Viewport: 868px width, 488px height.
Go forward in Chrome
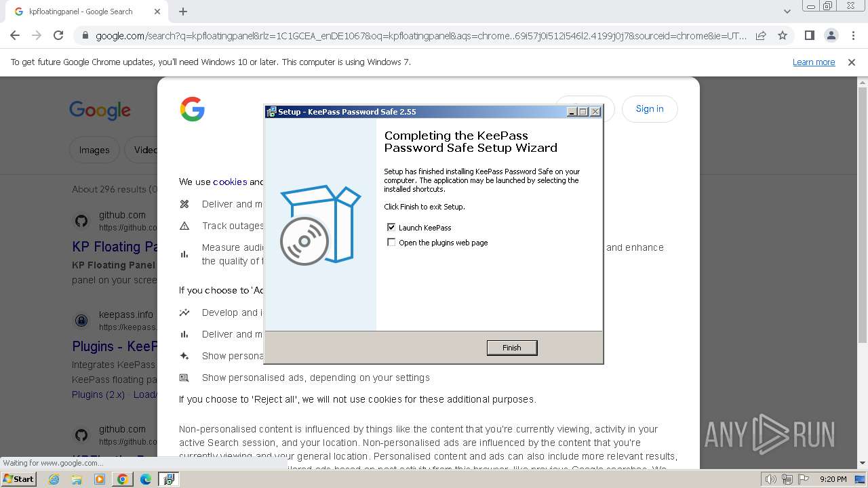(37, 36)
